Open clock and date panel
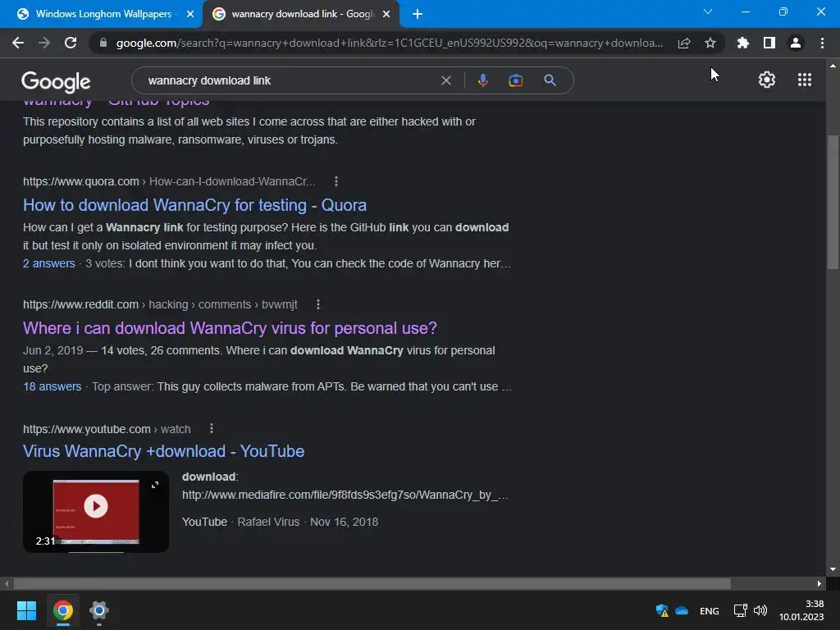 pyautogui.click(x=801, y=610)
